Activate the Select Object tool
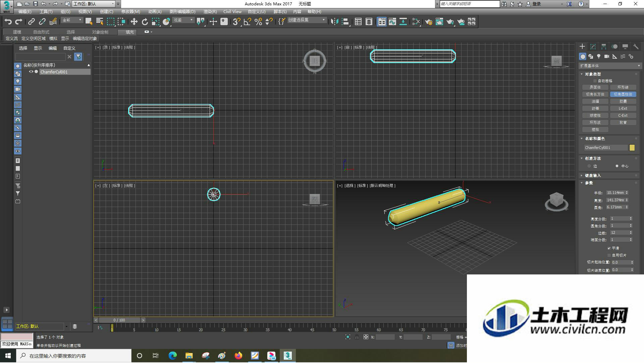 click(x=89, y=22)
